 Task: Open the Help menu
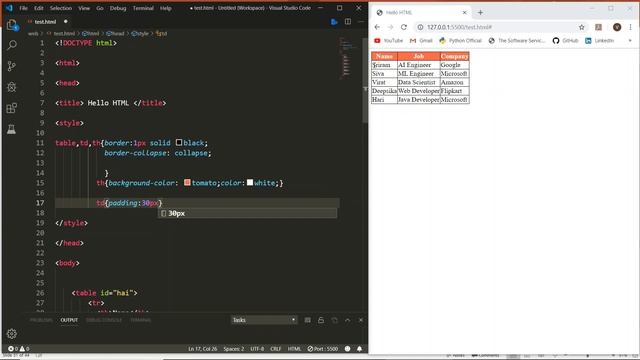(x=166, y=8)
